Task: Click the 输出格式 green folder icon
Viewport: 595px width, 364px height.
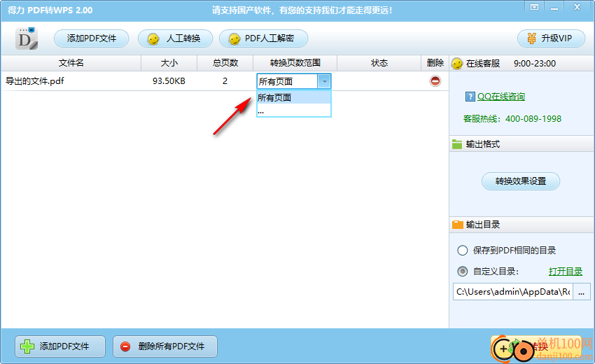Action: [457, 144]
